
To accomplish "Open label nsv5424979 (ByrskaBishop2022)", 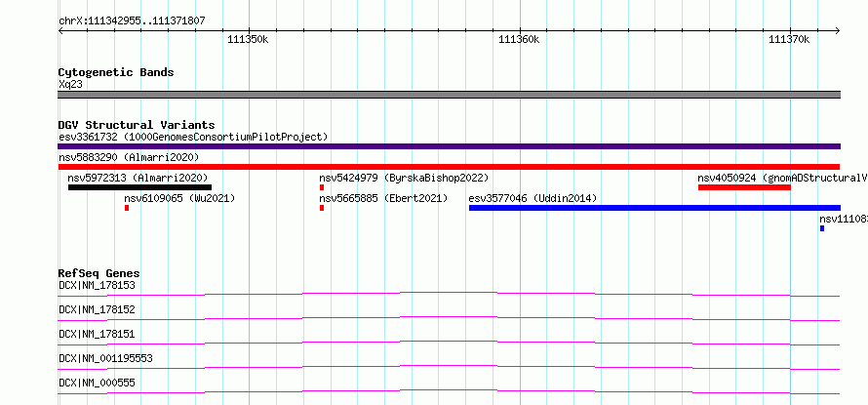I will (x=404, y=178).
